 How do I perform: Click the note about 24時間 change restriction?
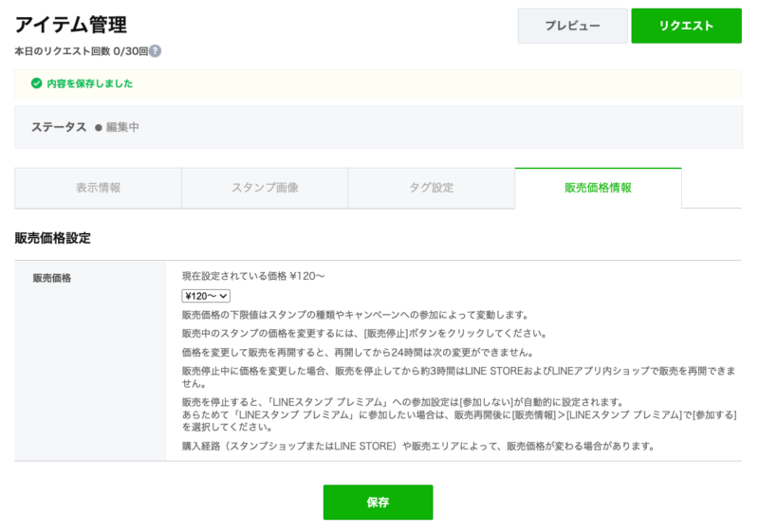[x=358, y=352]
